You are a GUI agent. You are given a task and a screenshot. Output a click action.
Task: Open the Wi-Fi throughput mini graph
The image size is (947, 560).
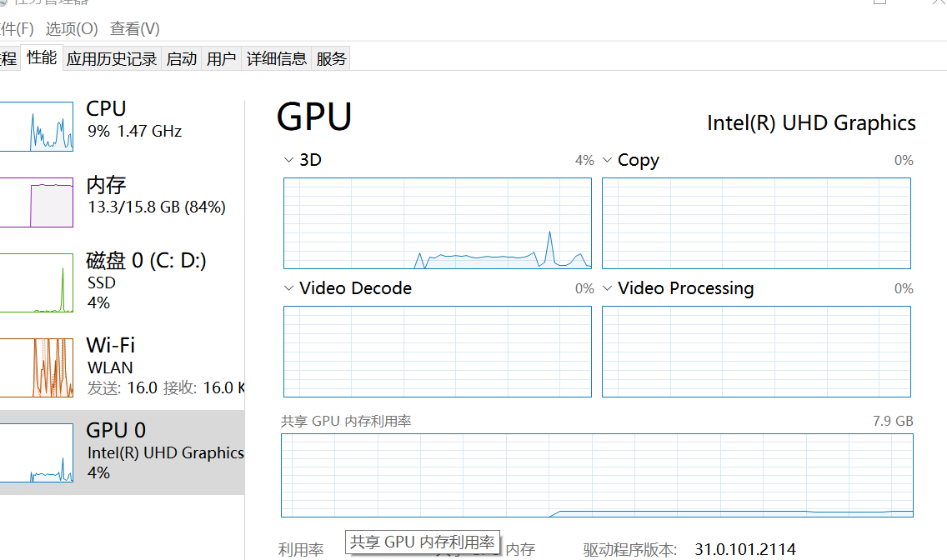(36, 367)
